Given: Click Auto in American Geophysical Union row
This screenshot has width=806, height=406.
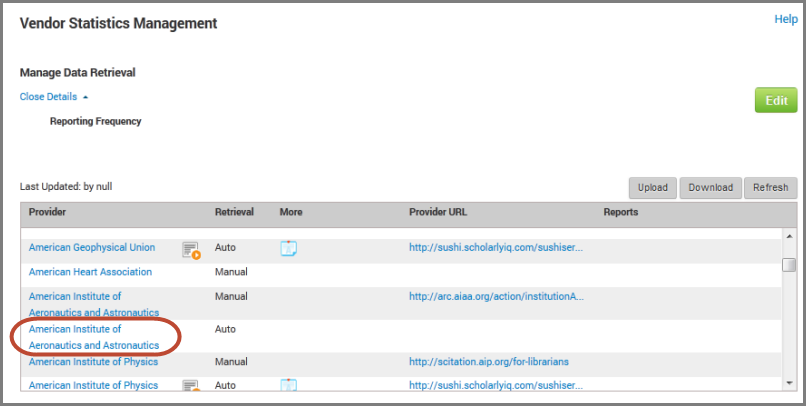Looking at the screenshot, I should [225, 247].
